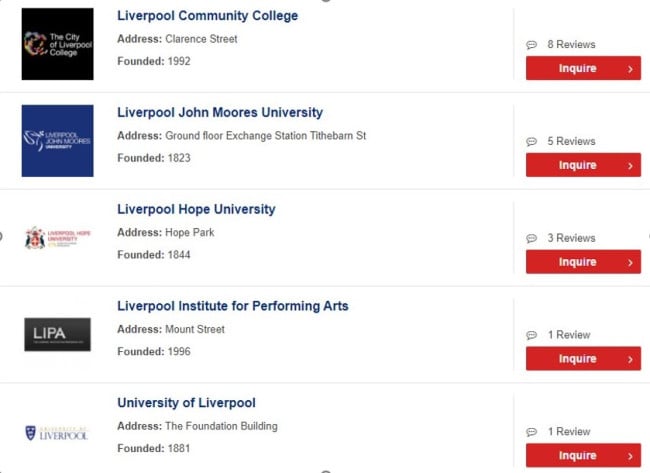The height and width of the screenshot is (473, 650).
Task: Inquire about Liverpool John Moores University
Action: click(583, 165)
